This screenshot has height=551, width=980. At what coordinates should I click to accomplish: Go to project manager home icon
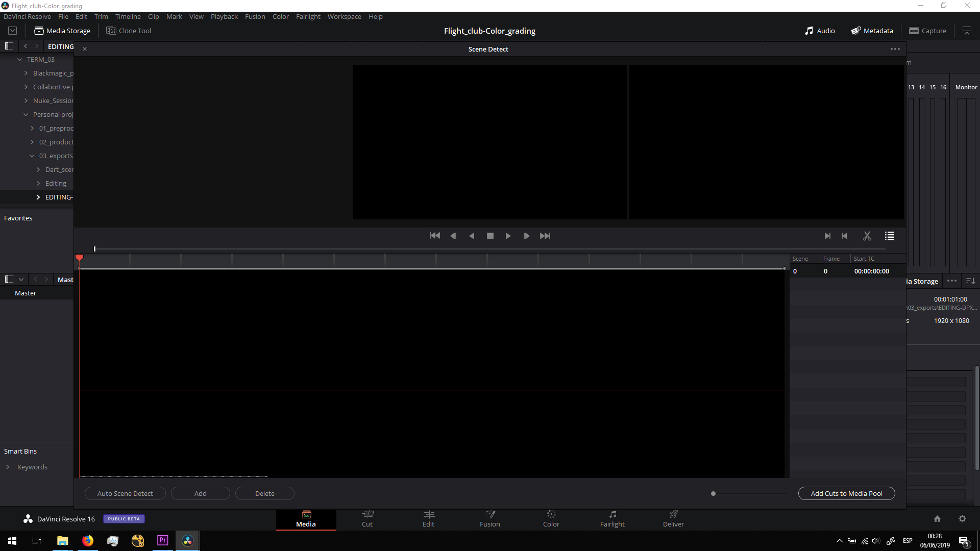pos(937,518)
